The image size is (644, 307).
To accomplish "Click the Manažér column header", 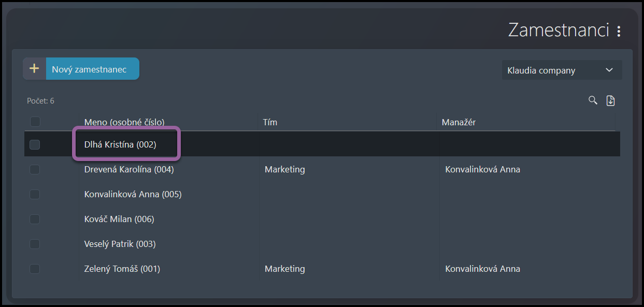I will [x=459, y=122].
